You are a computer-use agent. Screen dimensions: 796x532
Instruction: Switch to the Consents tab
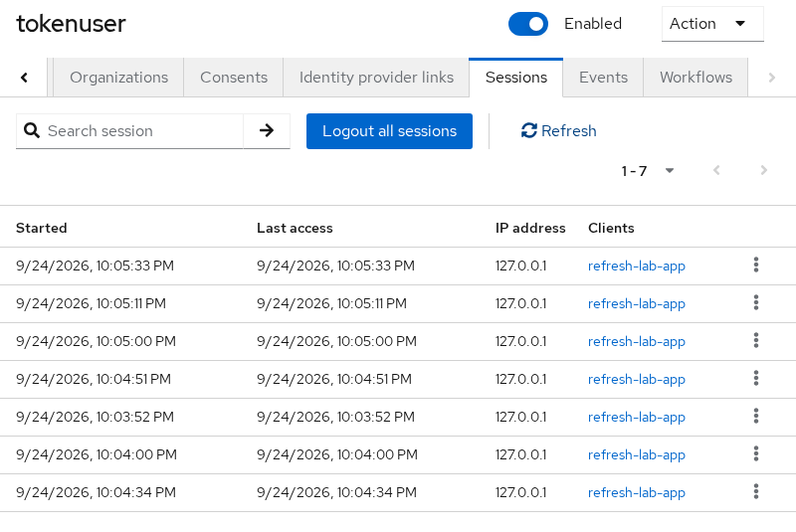[234, 78]
